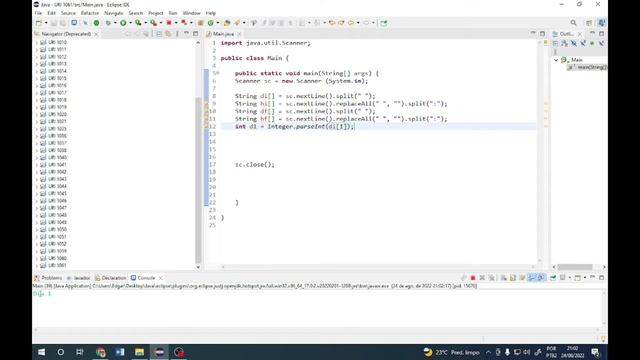This screenshot has height=360, width=640.
Task: Click in the Console input area
Action: (x=318, y=308)
